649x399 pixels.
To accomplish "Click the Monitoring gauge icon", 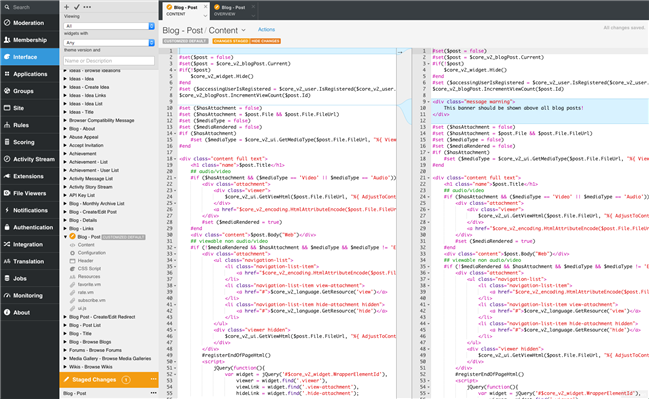I will 7,295.
